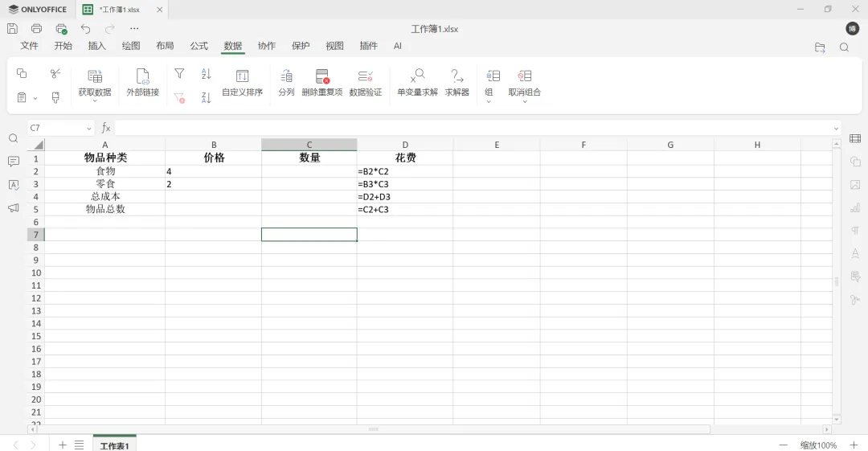The width and height of the screenshot is (868, 451).
Task: Click the Name Box showing C7
Action: pos(56,129)
